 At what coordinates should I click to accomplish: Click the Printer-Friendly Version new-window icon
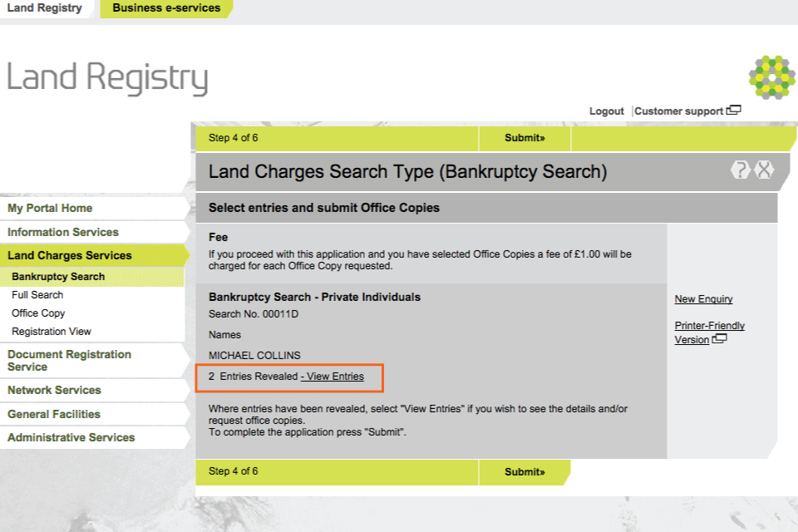click(x=719, y=338)
